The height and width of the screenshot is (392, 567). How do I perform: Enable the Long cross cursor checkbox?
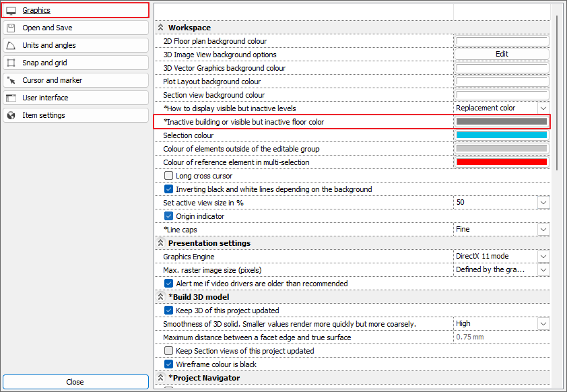click(x=168, y=176)
